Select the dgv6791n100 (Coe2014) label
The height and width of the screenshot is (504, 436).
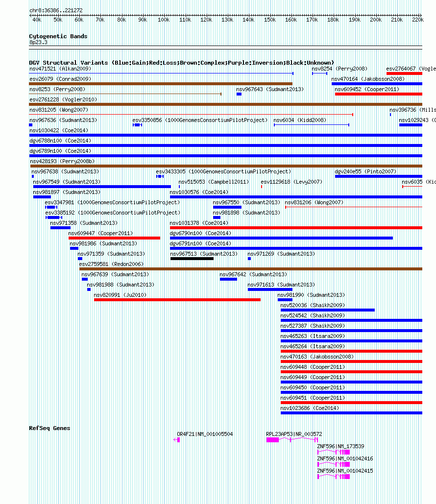[200, 243]
